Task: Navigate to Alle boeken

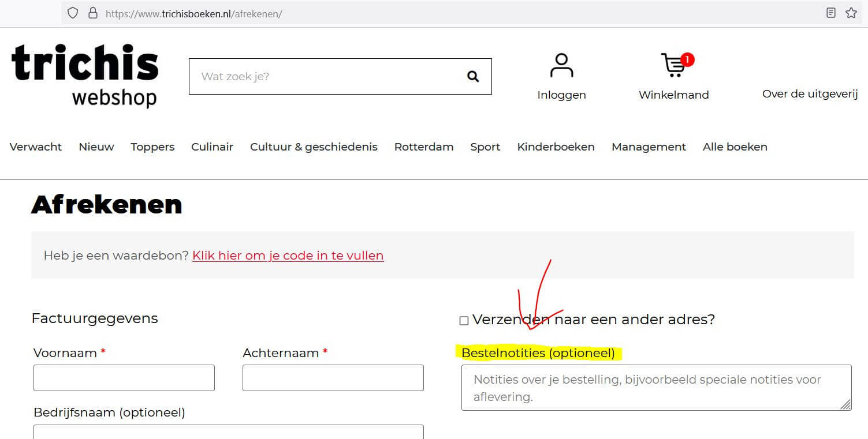Action: [735, 147]
